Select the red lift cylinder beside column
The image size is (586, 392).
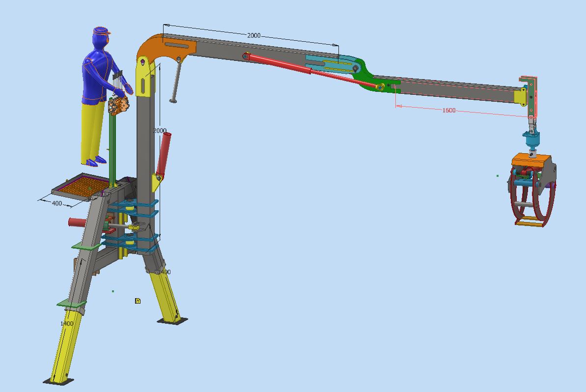click(164, 153)
